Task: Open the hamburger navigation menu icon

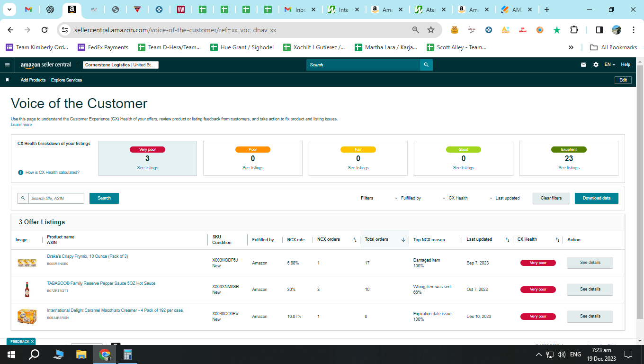Action: 7,65
